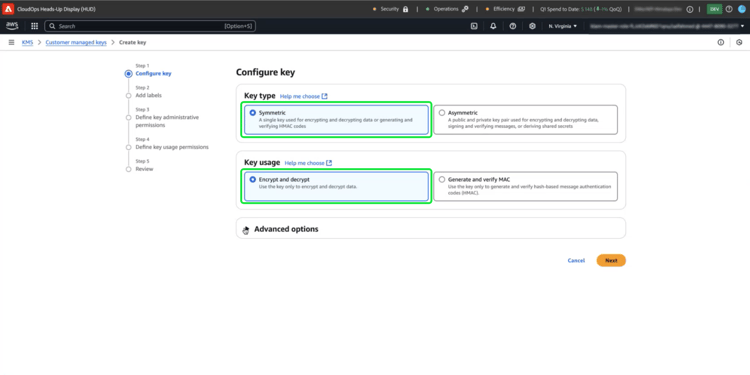The width and height of the screenshot is (750, 375).
Task: Go to KMS breadcrumb link
Action: coord(27,43)
